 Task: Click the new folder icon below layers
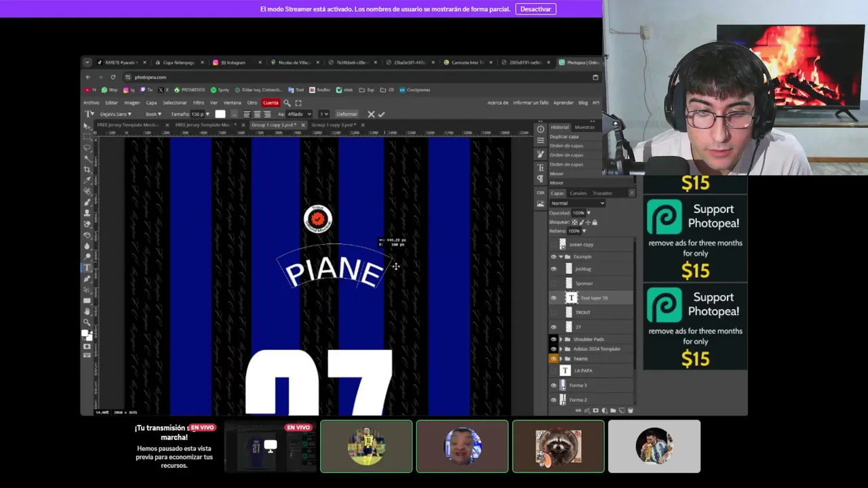613,410
